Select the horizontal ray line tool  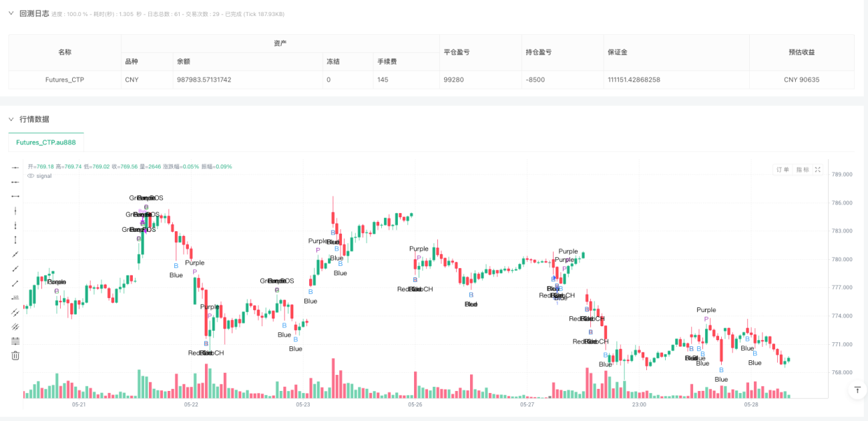point(15,182)
